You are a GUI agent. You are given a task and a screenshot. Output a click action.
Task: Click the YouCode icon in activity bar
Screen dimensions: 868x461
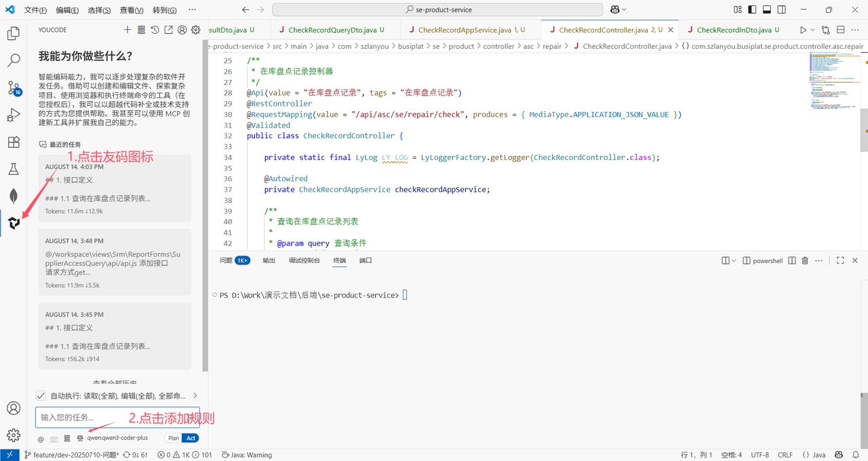tap(14, 223)
